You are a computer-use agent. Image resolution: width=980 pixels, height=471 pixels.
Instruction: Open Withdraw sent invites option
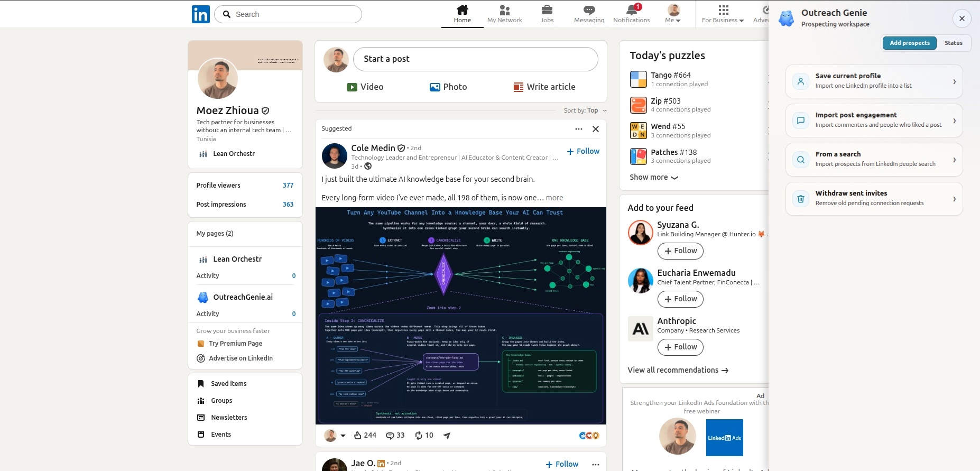874,199
